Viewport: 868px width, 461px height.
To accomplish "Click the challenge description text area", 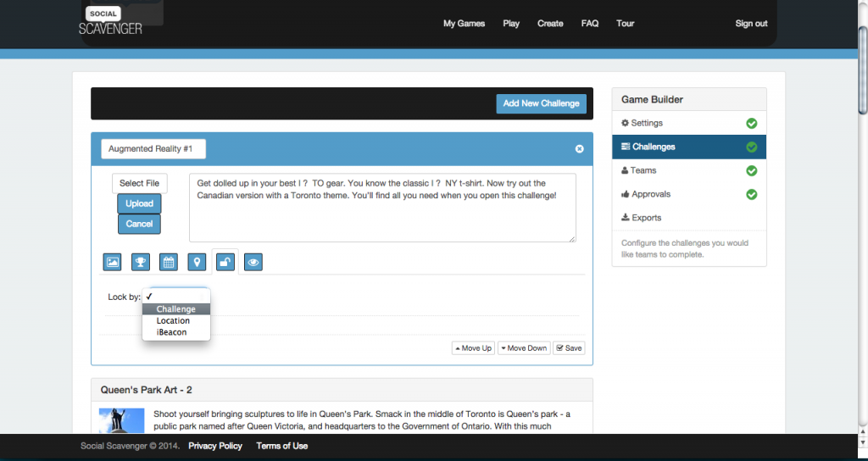I will (382, 208).
